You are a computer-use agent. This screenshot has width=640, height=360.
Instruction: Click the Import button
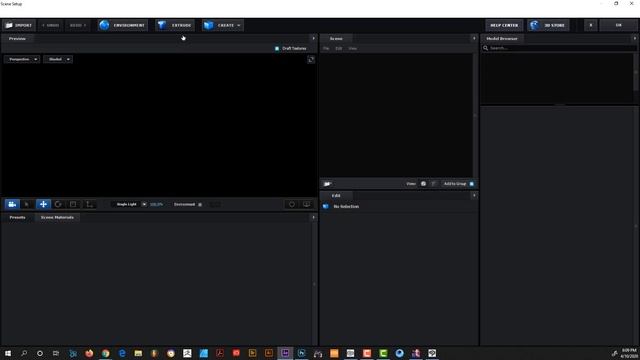tap(19, 25)
